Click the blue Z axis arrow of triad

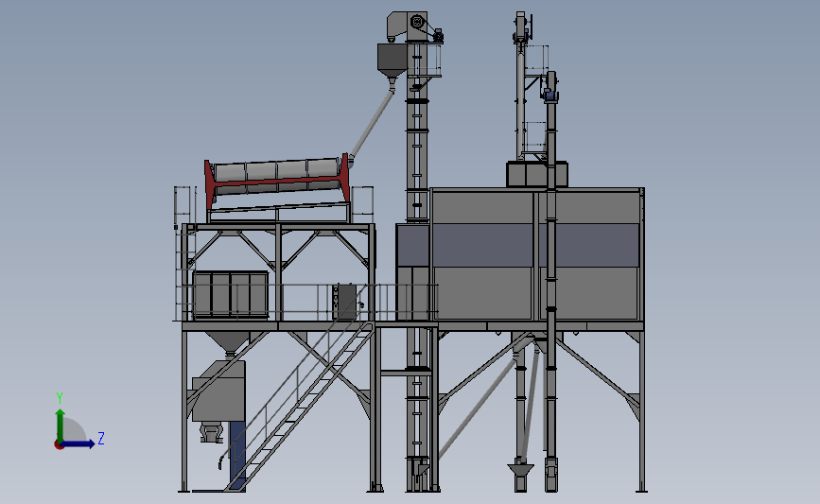tap(79, 443)
